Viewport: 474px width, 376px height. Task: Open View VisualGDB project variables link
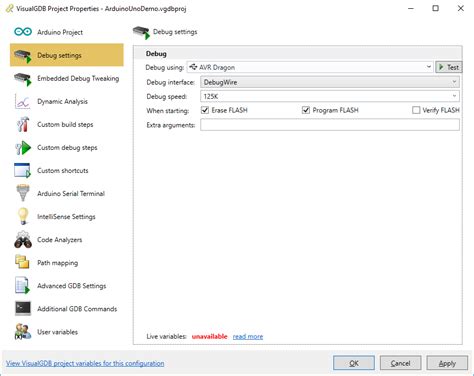(x=85, y=363)
